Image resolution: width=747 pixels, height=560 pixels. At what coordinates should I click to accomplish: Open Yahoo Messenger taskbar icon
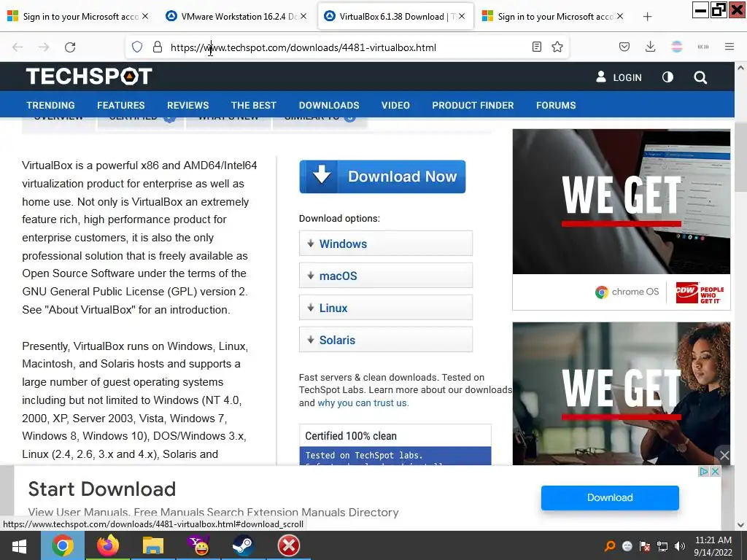click(198, 545)
